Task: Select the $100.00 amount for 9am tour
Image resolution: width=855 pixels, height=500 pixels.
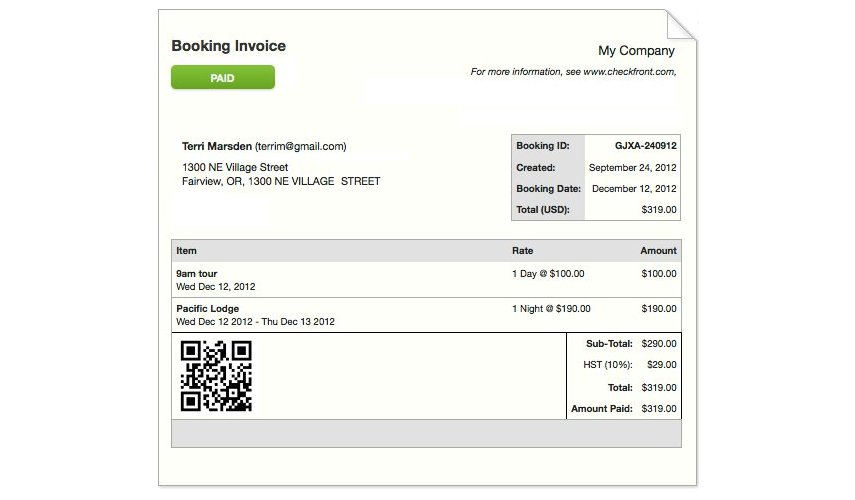Action: (659, 274)
